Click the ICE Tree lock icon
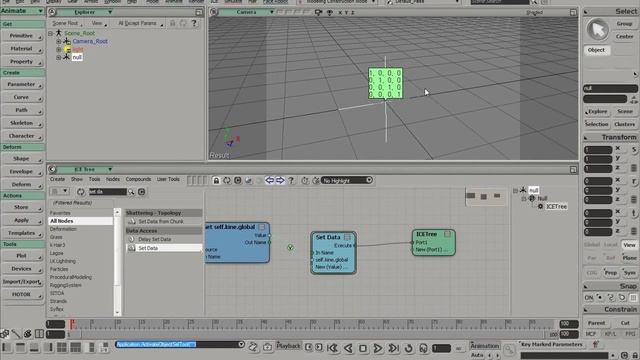The image size is (640, 360). 216,180
